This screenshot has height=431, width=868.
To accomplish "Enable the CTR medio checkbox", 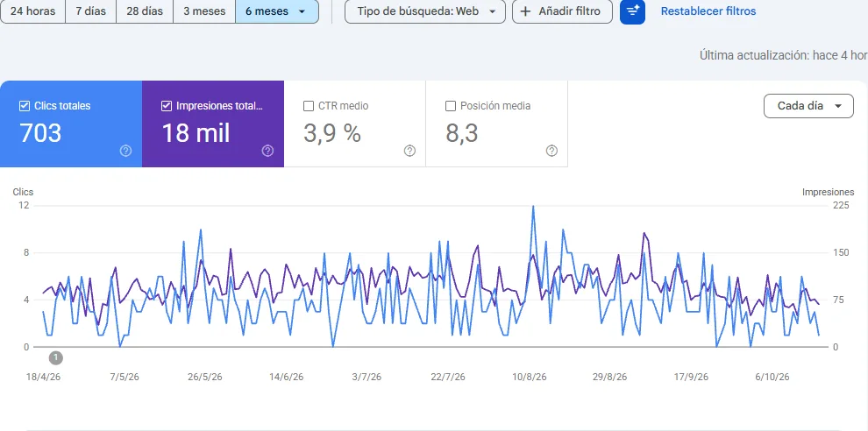I will click(309, 106).
